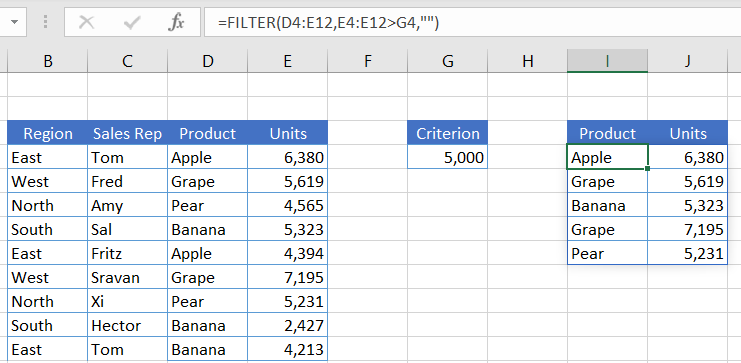This screenshot has width=741, height=363.
Task: Click the fill handle of selected cell I4
Action: [x=647, y=168]
